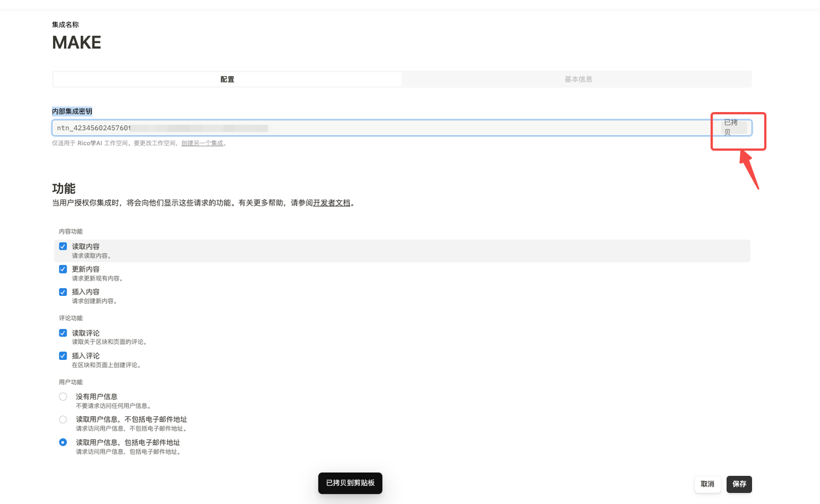This screenshot has width=820, height=504.
Task: Toggle the 读取评论 checkbox
Action: click(63, 333)
